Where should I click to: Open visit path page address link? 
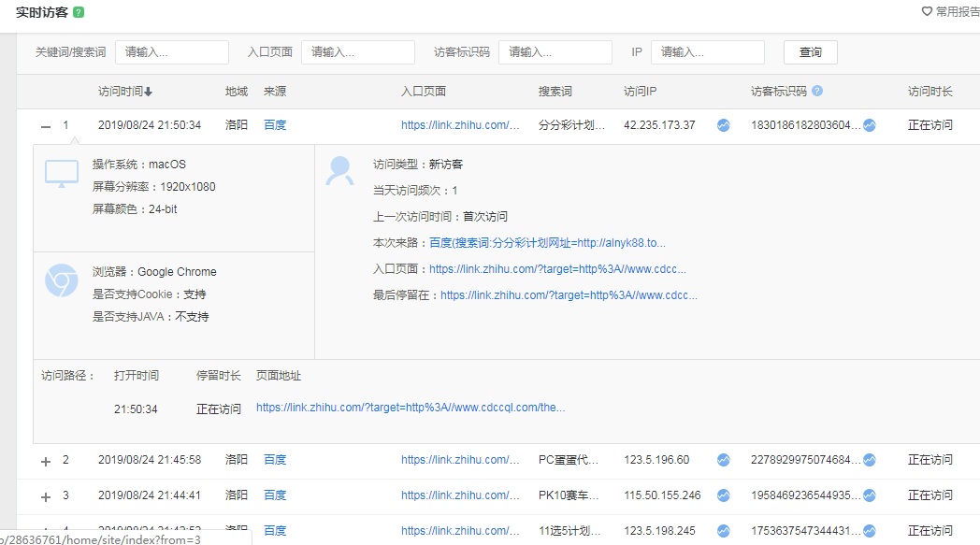[x=411, y=408]
